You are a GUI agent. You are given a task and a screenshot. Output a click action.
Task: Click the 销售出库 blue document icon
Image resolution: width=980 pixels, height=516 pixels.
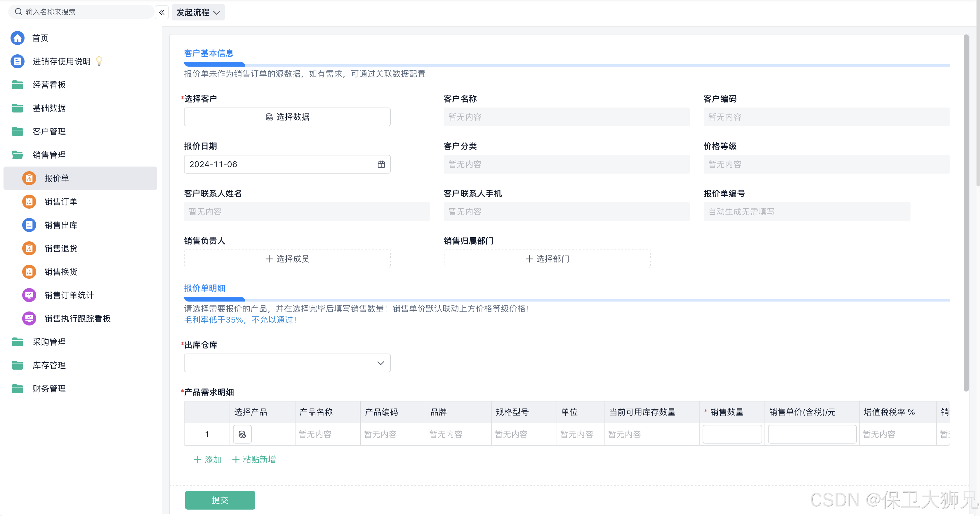[x=29, y=225]
